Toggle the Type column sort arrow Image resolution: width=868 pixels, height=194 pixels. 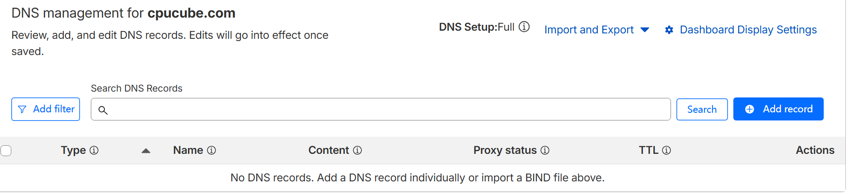click(x=145, y=151)
